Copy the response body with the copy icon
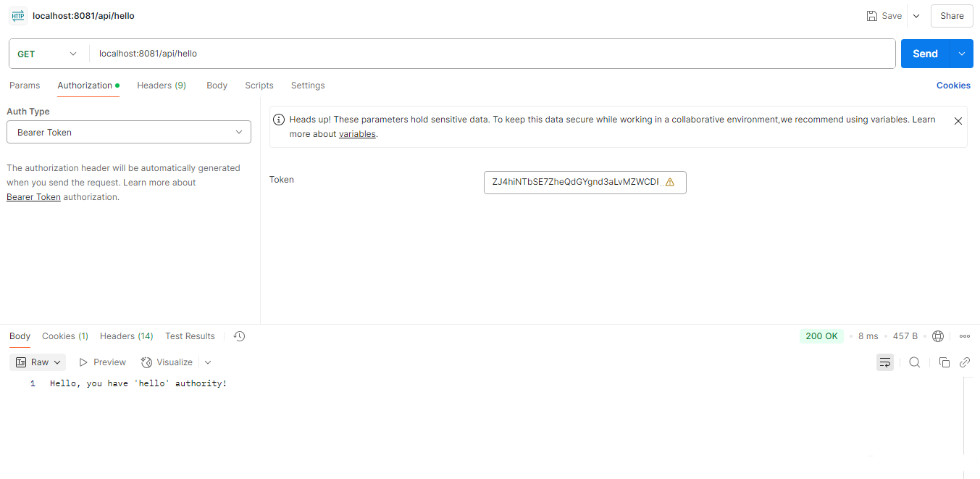Image resolution: width=980 pixels, height=479 pixels. coord(944,362)
